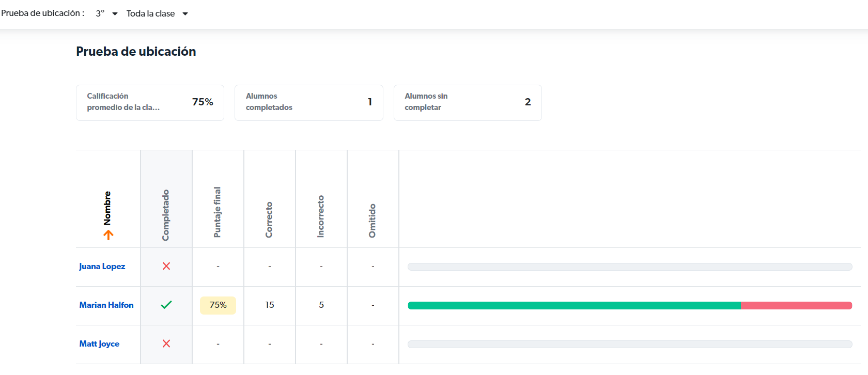Open Matt Joyce student link
868x375 pixels.
click(99, 344)
